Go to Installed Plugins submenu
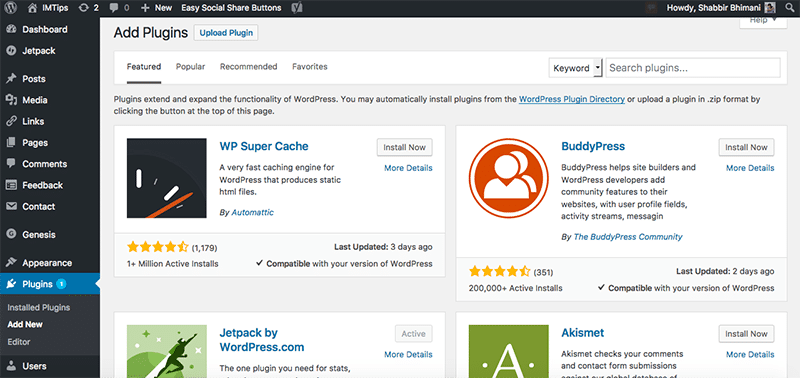Viewport: 800px width, 378px height. 39,308
